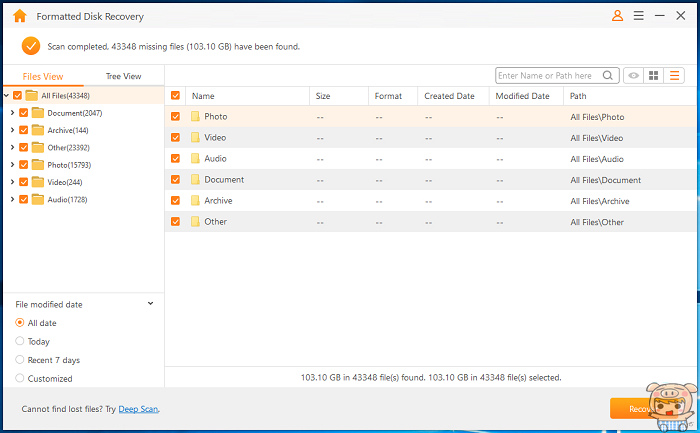
Task: Toggle the preview eye icon
Action: click(x=633, y=75)
